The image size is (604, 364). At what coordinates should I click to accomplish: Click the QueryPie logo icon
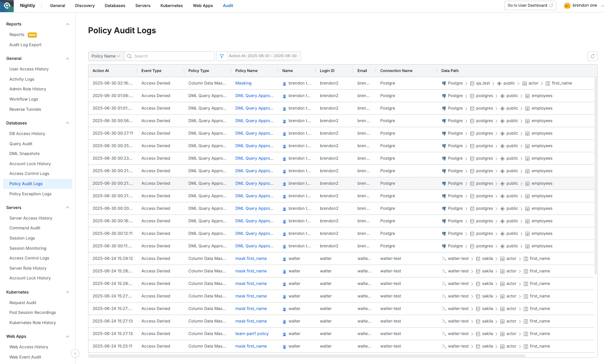pyautogui.click(x=6, y=5)
